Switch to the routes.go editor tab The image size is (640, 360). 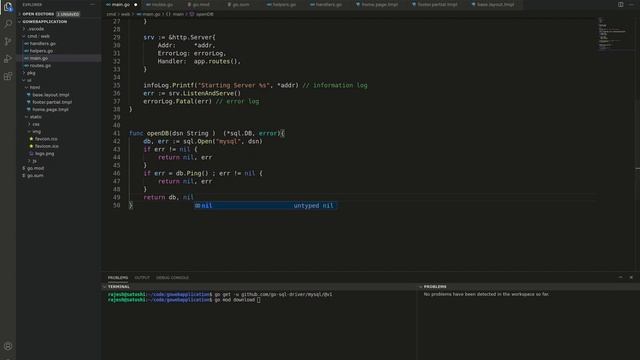point(162,4)
